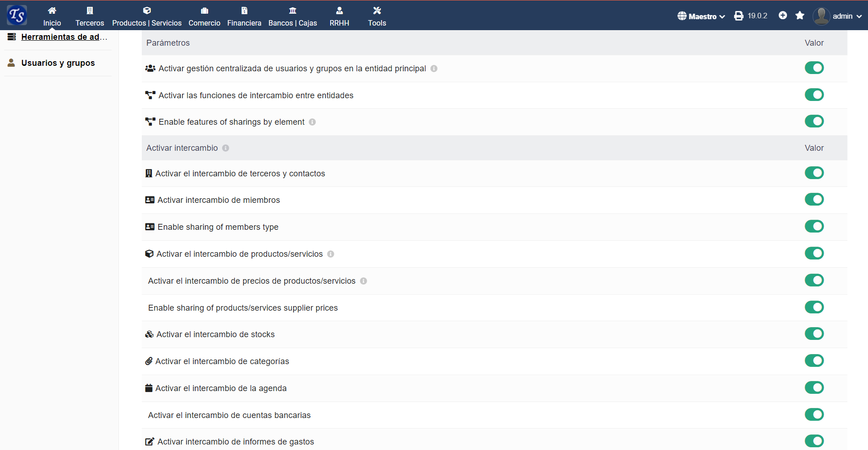The image size is (868, 450).
Task: Click the plus circle quick-add icon
Action: click(783, 16)
